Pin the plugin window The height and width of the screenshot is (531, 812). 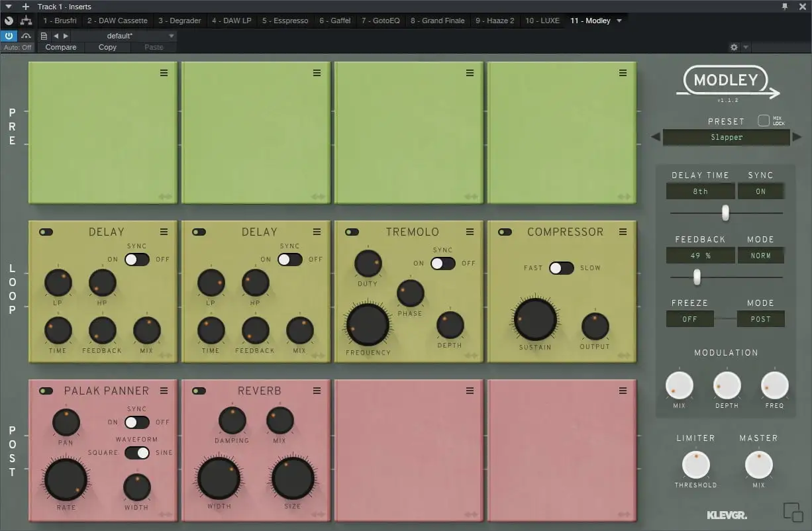[785, 6]
